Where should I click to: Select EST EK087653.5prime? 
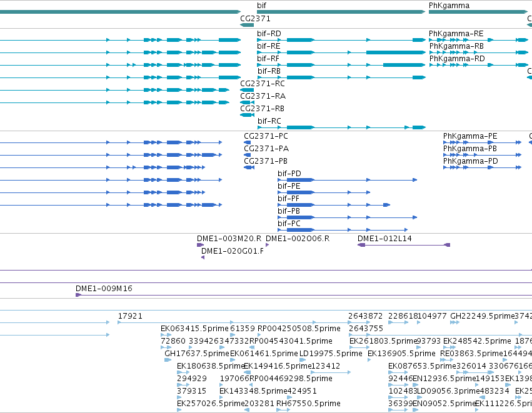pyautogui.click(x=422, y=366)
